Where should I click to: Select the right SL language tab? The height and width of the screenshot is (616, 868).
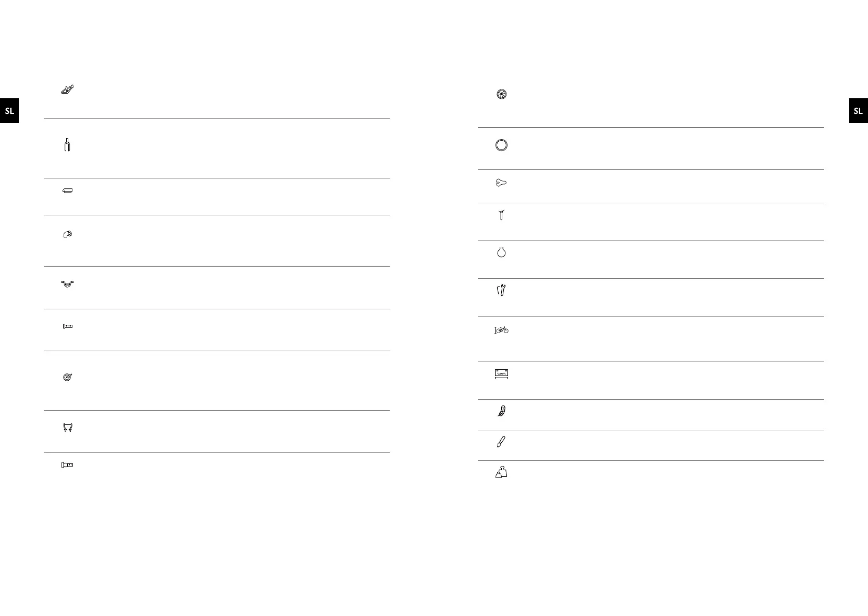[858, 111]
